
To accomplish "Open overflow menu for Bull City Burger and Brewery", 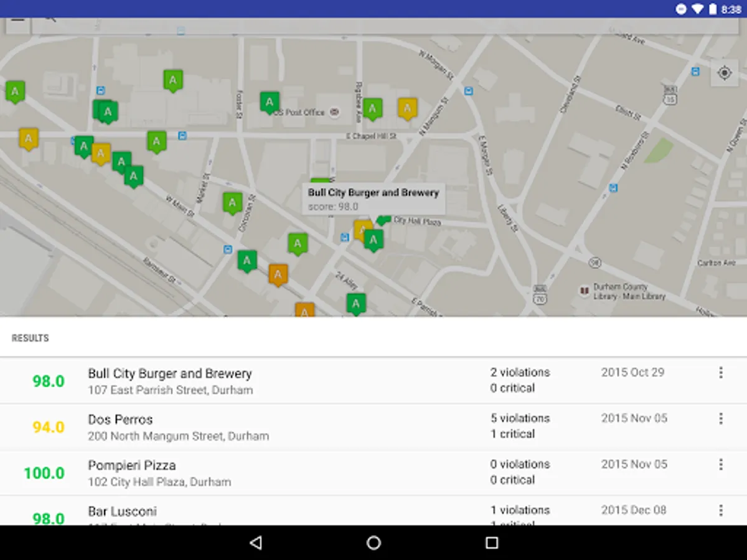I will 721,373.
